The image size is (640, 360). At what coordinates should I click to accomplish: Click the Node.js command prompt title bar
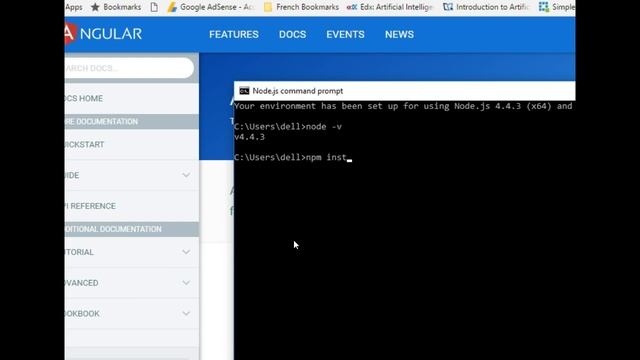pyautogui.click(x=404, y=91)
